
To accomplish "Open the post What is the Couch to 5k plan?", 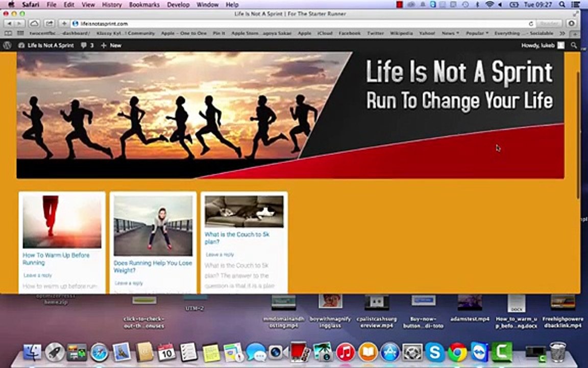I will 237,238.
